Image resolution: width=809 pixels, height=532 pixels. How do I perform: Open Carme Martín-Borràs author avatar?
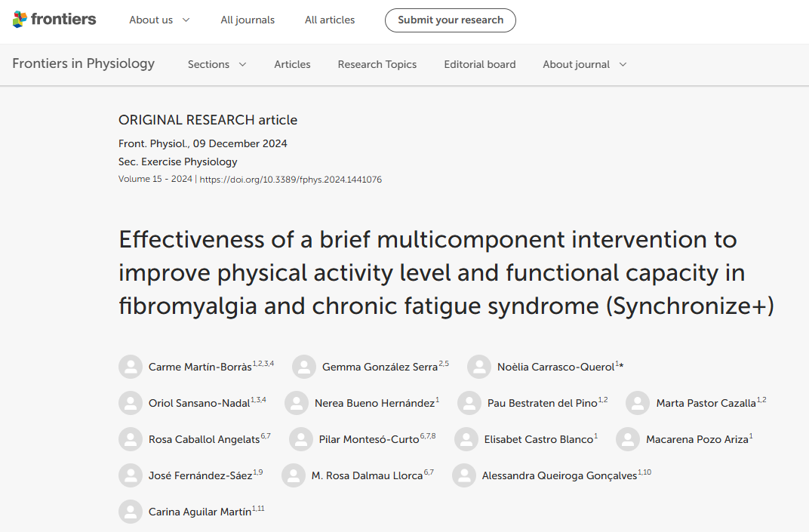131,367
